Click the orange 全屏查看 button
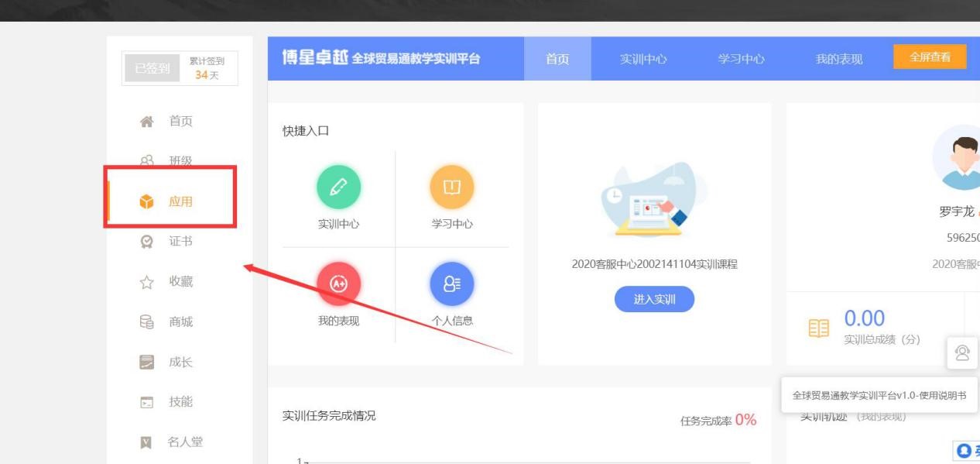The height and width of the screenshot is (464, 980). (930, 57)
